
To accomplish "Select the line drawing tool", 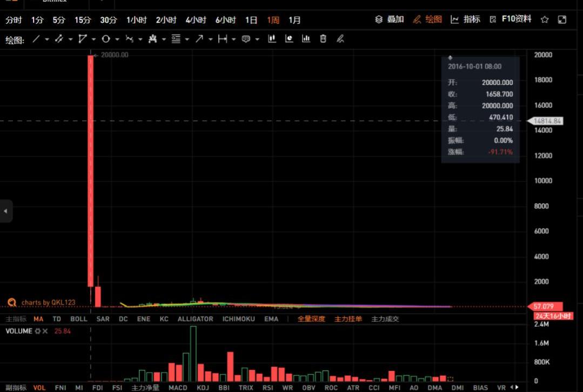I will pos(36,39).
